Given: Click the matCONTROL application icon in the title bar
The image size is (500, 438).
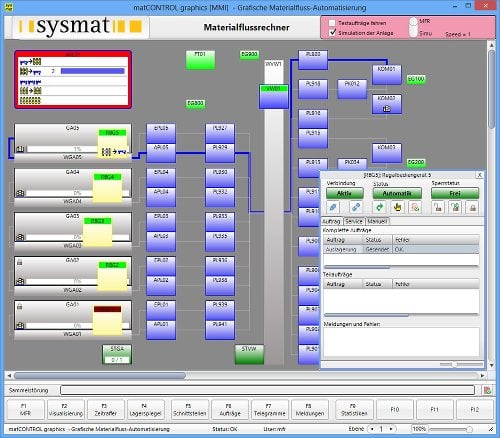Looking at the screenshot, I should 9,7.
